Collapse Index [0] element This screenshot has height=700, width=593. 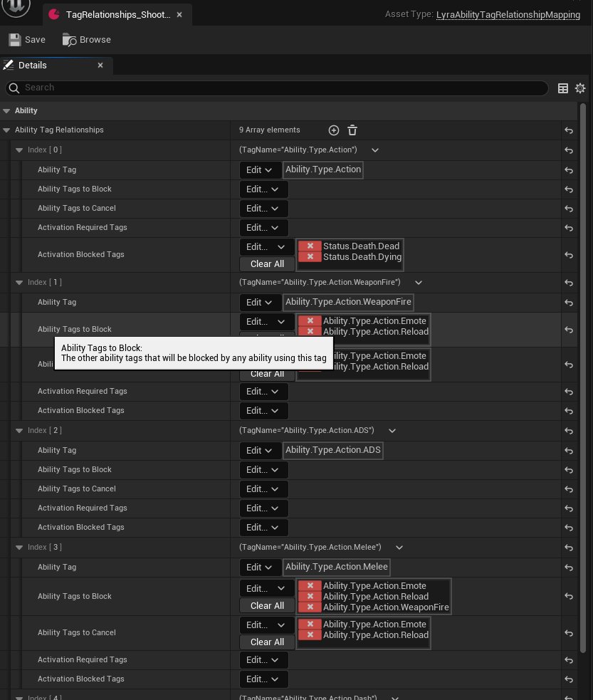click(x=19, y=150)
